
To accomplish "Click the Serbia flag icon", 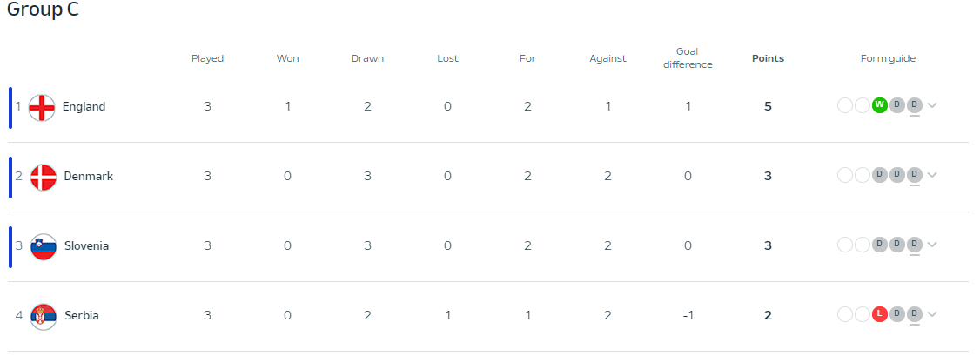I will (44, 317).
